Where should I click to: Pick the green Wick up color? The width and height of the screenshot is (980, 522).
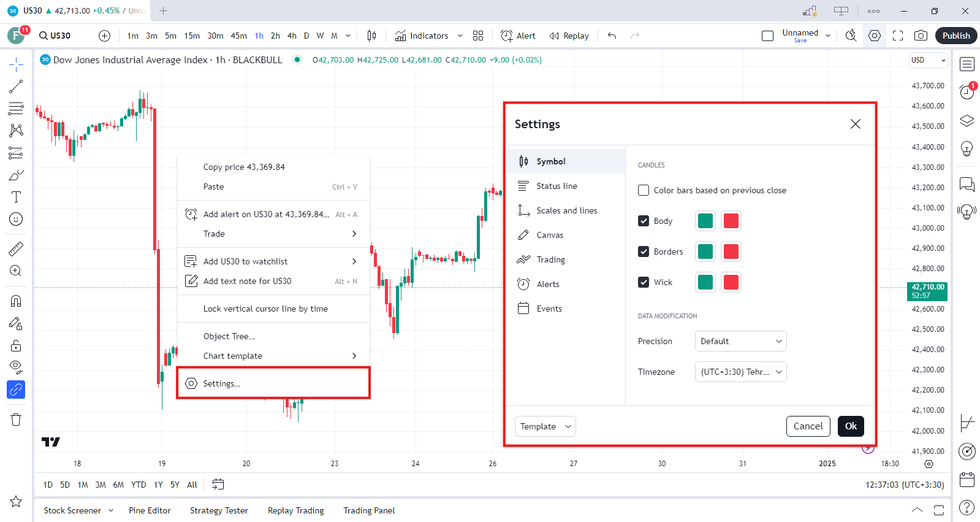pos(705,282)
